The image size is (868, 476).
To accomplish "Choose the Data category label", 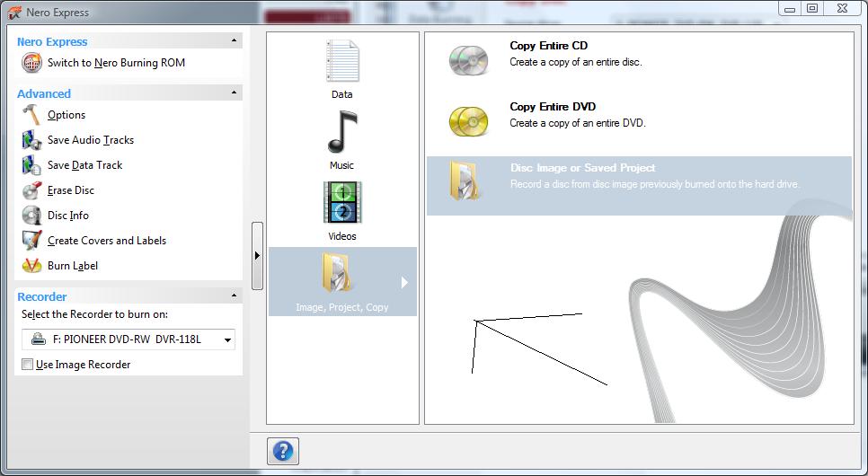I will coord(342,94).
